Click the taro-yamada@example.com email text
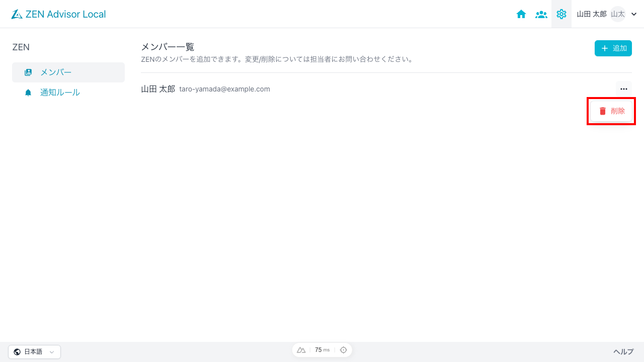 [224, 89]
